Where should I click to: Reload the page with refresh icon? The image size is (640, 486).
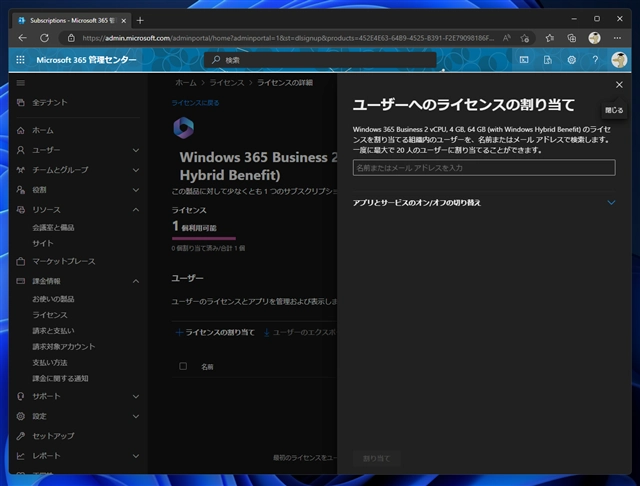44,38
